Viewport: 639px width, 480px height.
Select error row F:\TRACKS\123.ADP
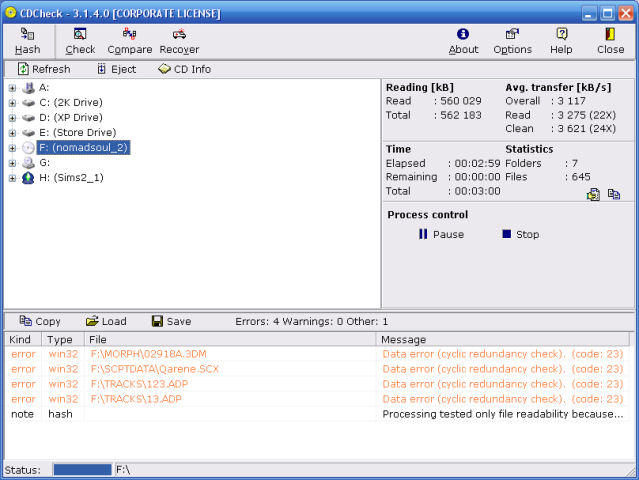coord(317,384)
